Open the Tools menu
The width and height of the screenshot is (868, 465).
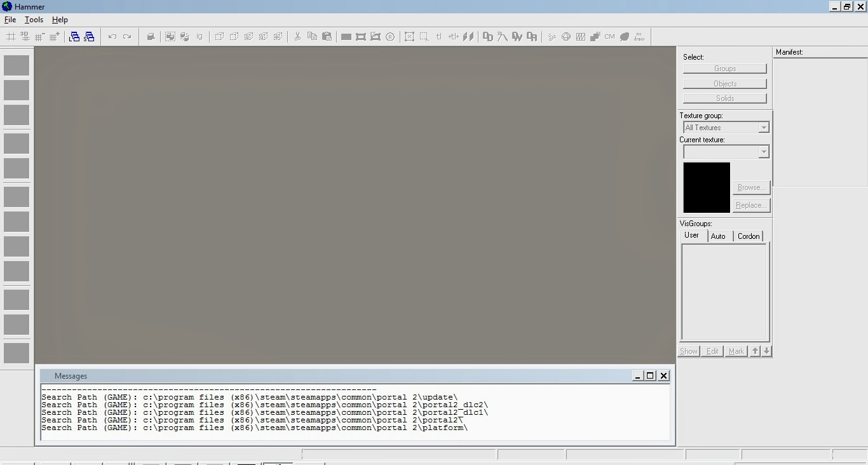(33, 20)
